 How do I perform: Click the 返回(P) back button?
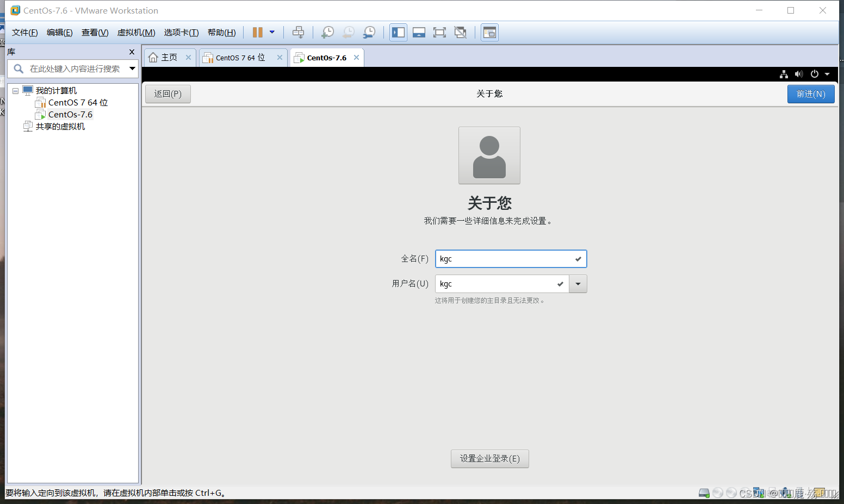pyautogui.click(x=168, y=94)
